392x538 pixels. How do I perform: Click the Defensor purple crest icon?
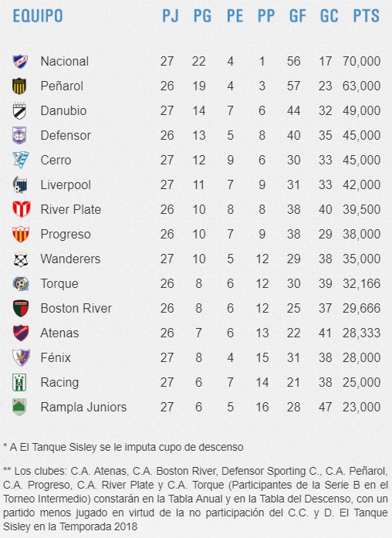click(x=19, y=136)
